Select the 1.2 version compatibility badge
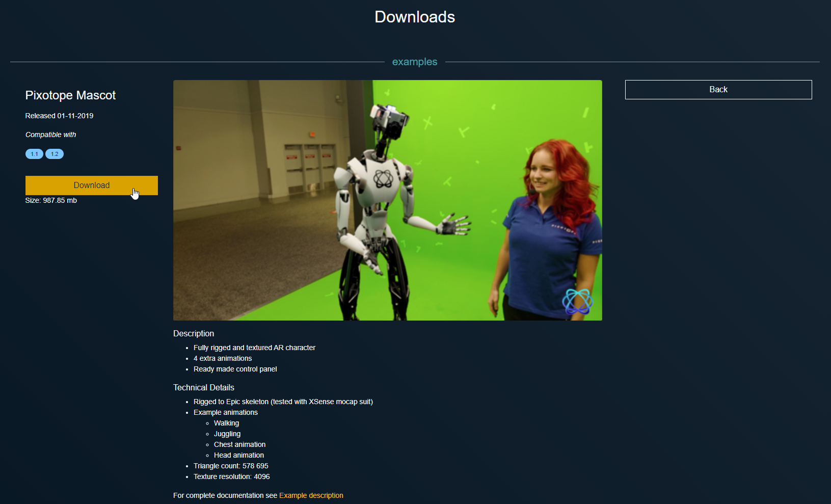 click(55, 154)
